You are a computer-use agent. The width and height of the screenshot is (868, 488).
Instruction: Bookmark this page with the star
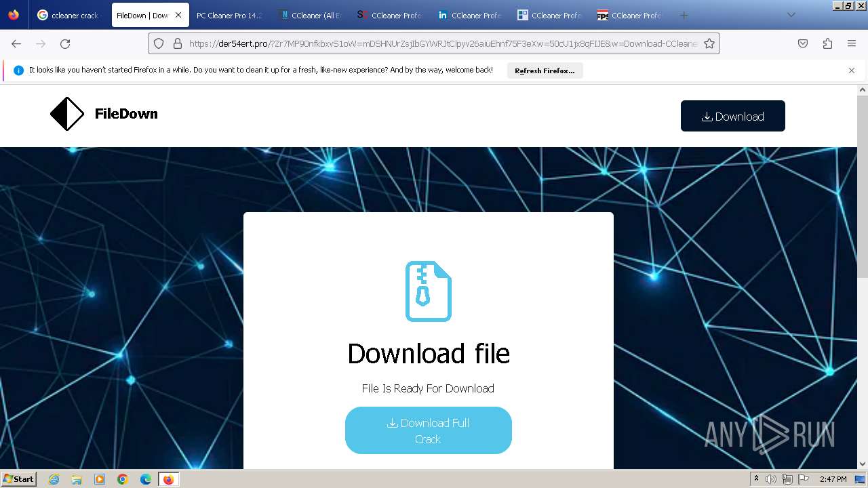(x=709, y=43)
